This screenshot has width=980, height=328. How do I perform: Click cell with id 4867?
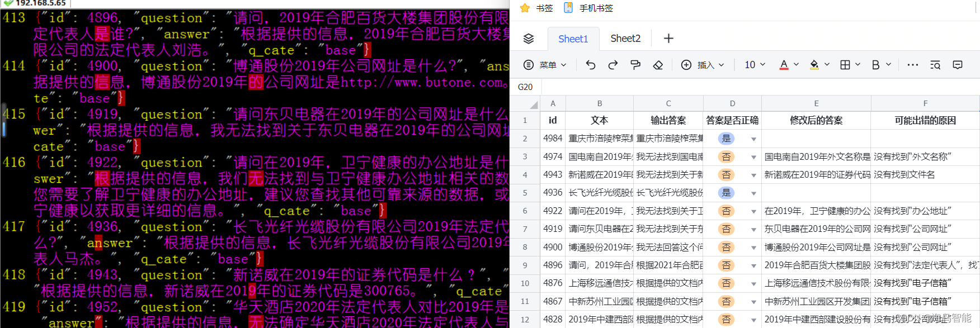pos(553,301)
